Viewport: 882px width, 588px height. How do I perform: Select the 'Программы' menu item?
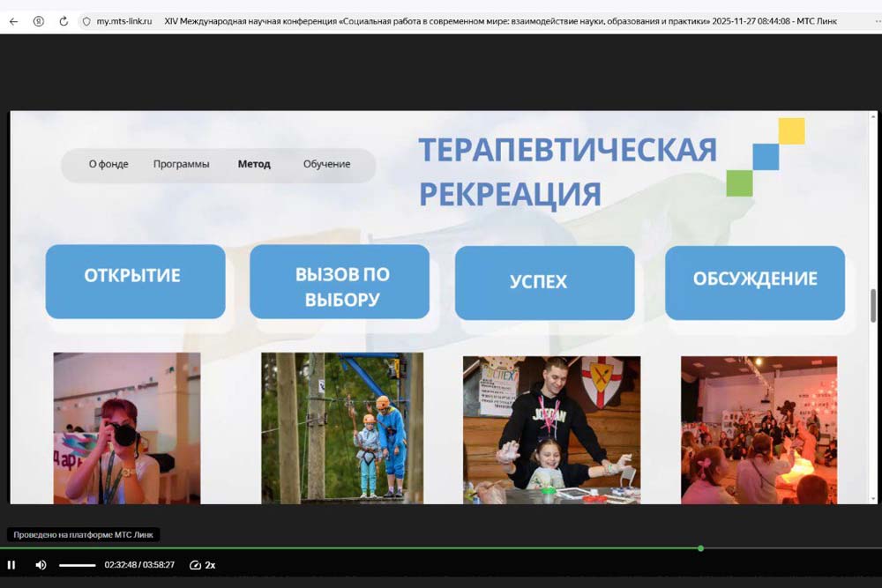pyautogui.click(x=181, y=164)
